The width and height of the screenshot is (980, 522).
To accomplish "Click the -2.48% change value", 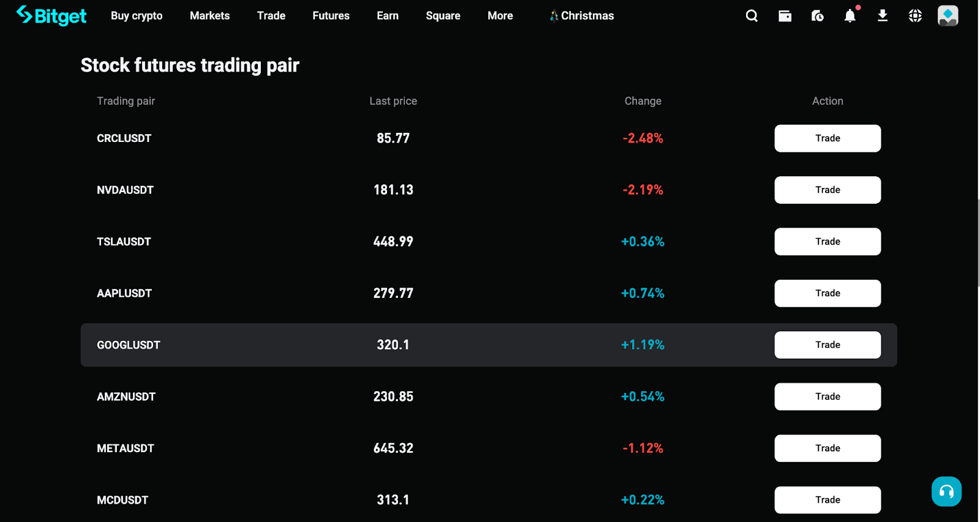I will (643, 138).
